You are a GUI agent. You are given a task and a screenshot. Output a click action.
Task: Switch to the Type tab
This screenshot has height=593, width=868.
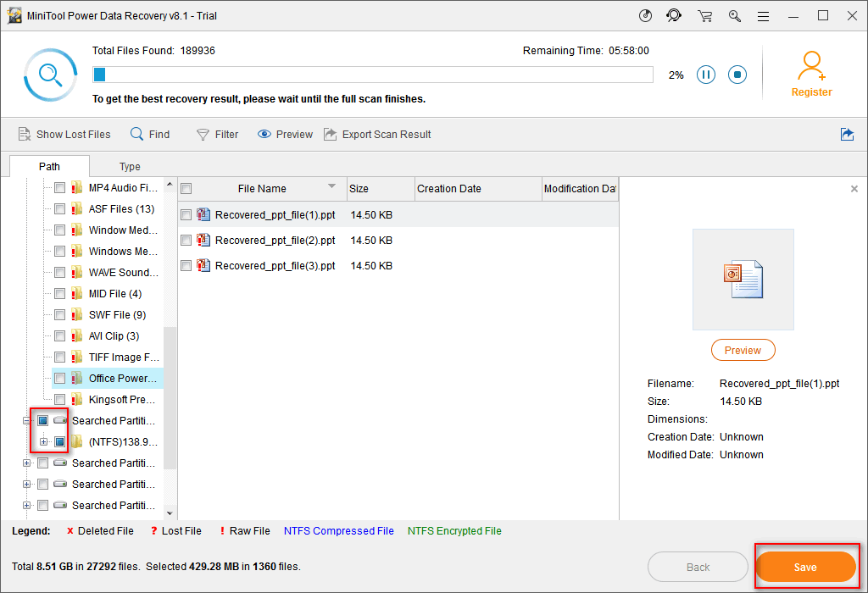pos(130,167)
